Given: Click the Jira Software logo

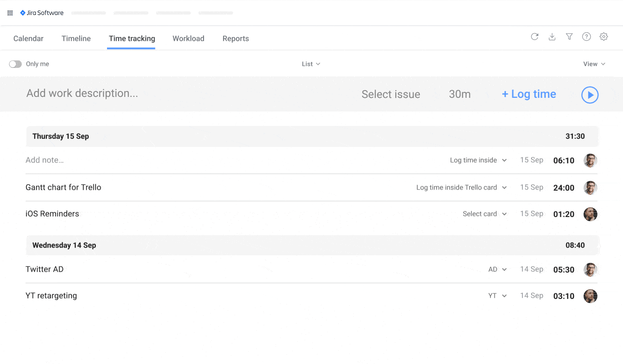Looking at the screenshot, I should point(41,13).
